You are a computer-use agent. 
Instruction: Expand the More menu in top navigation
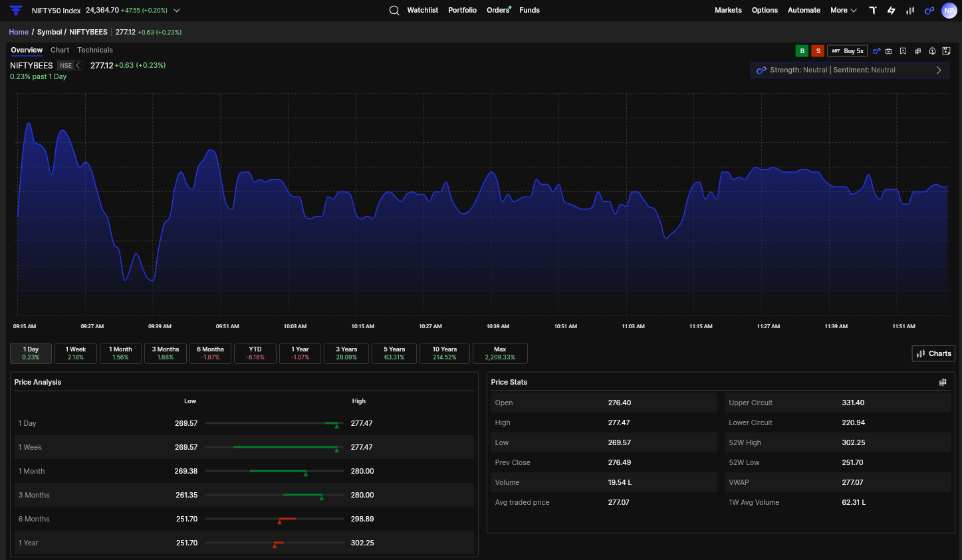(x=844, y=10)
